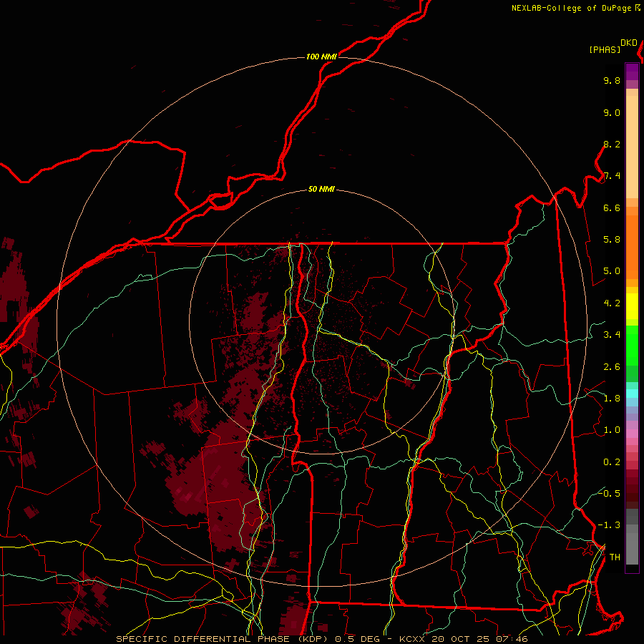The height and width of the screenshot is (644, 644).
Task: Pick the cyan band on the color scale
Action: [632, 393]
